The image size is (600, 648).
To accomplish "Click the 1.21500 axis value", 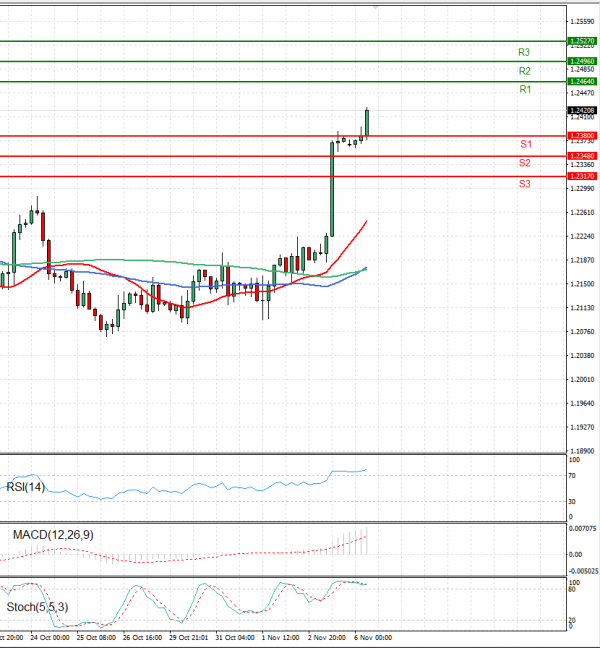I will click(582, 284).
